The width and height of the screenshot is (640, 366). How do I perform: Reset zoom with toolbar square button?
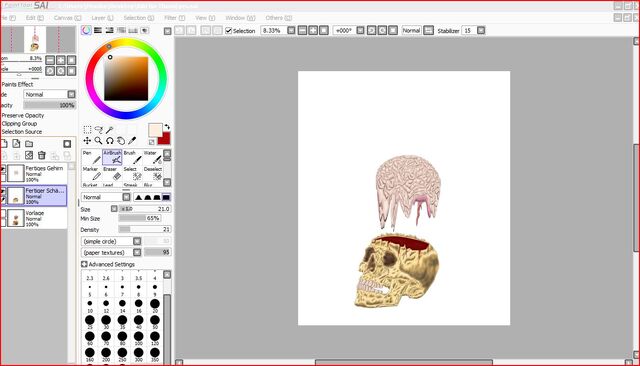[324, 31]
